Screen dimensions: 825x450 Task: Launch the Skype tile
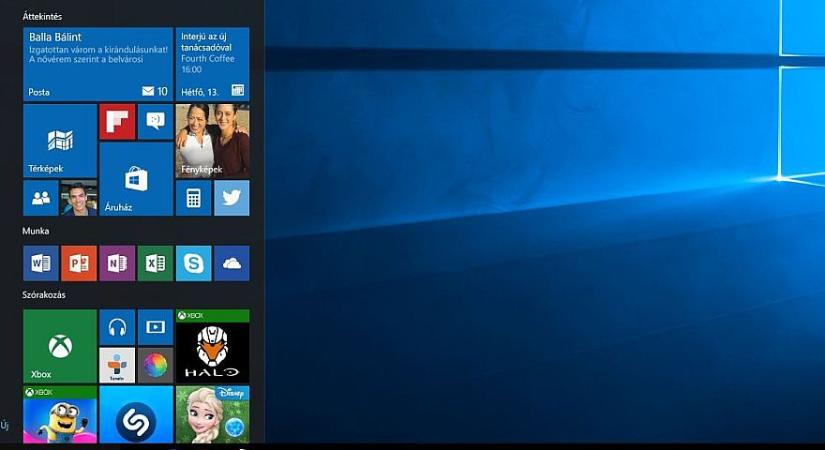193,263
